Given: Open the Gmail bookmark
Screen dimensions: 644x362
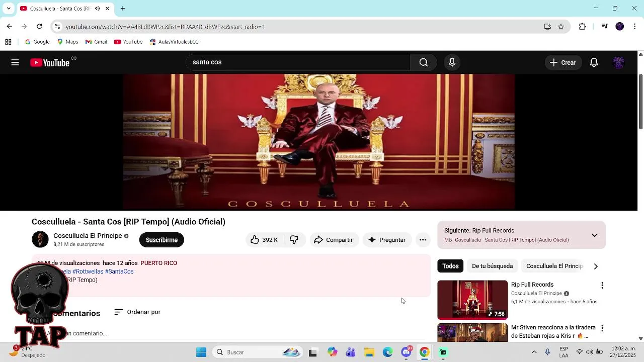Looking at the screenshot, I should 96,42.
